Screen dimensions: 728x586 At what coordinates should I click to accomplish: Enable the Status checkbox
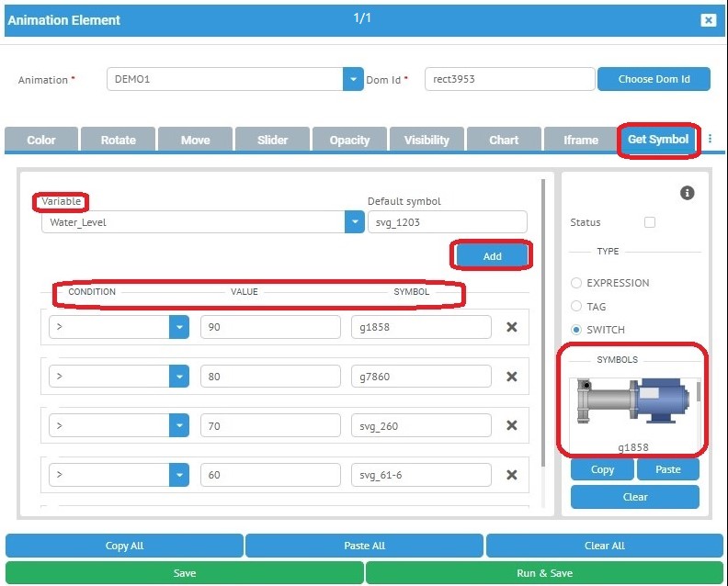click(650, 222)
